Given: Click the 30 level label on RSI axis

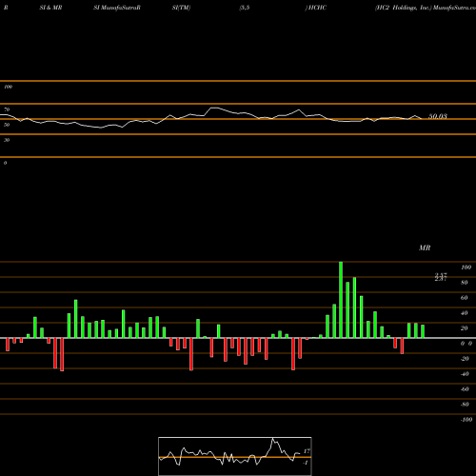Looking at the screenshot, I should click(x=7, y=140).
